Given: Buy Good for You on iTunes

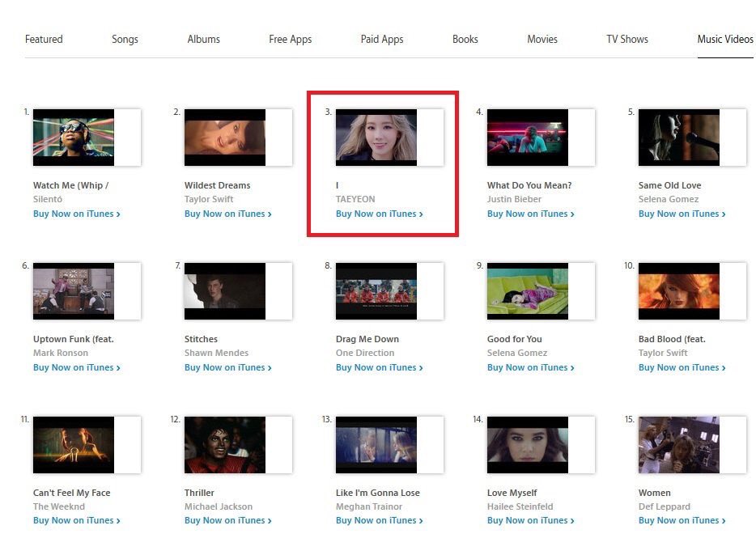Looking at the screenshot, I should 531,367.
